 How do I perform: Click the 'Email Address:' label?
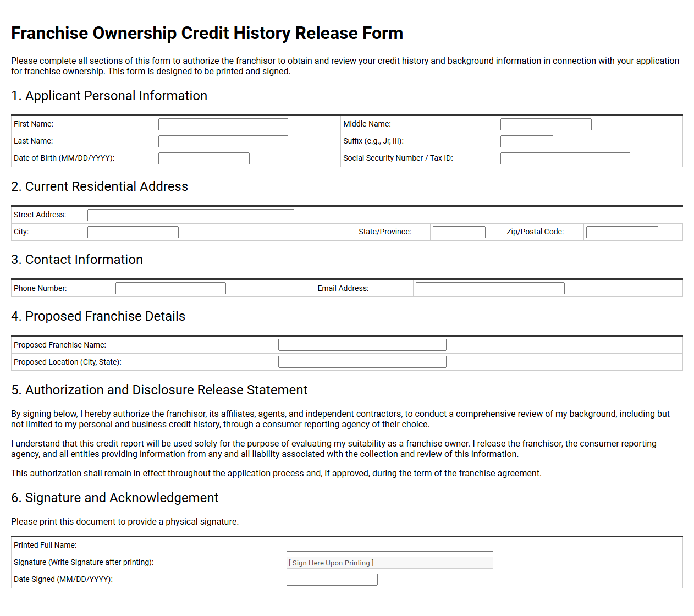point(343,288)
